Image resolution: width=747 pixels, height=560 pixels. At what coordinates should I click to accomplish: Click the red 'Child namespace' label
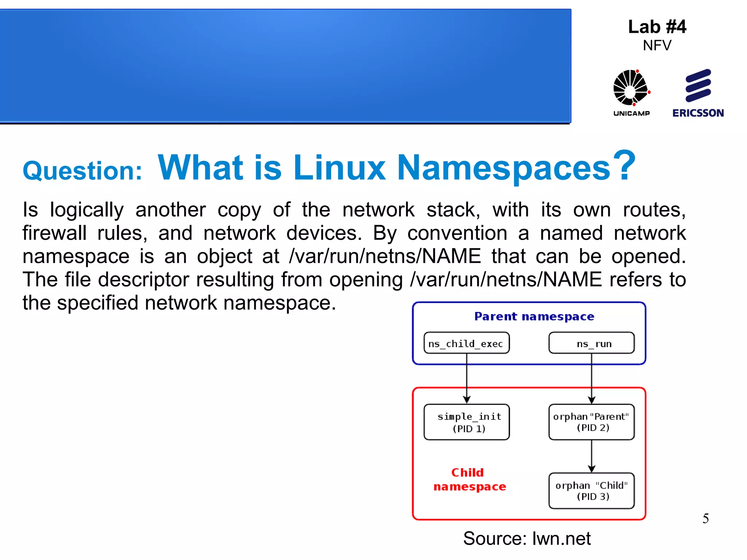(469, 479)
